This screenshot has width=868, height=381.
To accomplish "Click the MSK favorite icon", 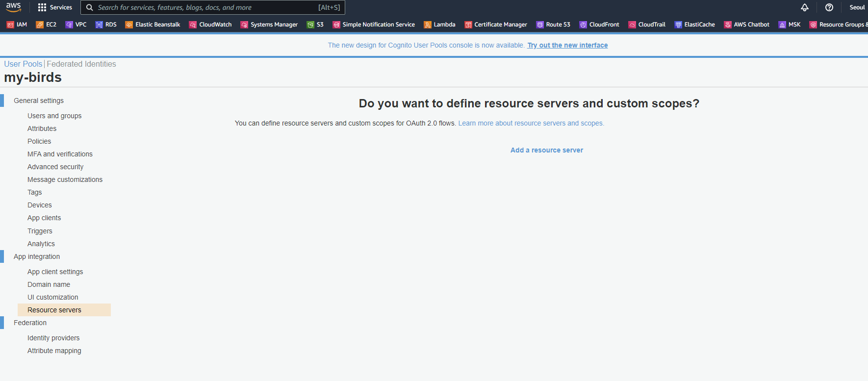I will click(x=782, y=25).
